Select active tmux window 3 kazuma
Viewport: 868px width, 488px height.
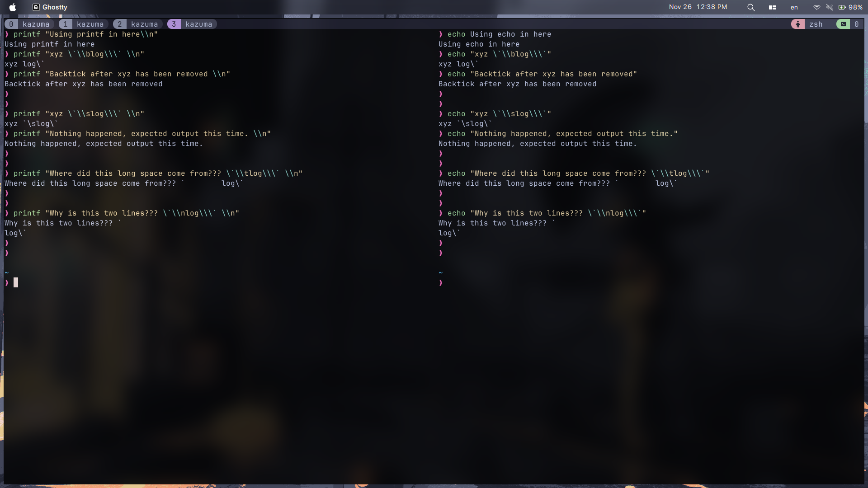click(x=192, y=24)
